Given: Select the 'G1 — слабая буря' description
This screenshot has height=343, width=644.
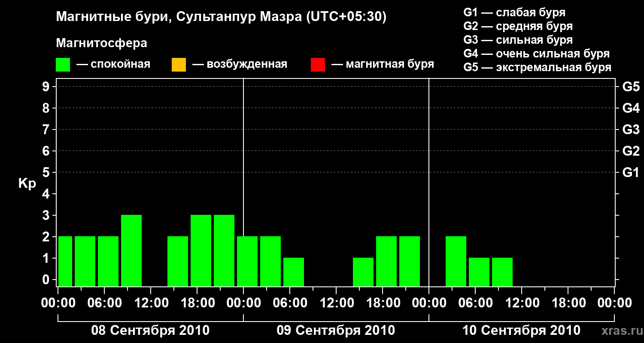Looking at the screenshot, I should click(514, 12).
